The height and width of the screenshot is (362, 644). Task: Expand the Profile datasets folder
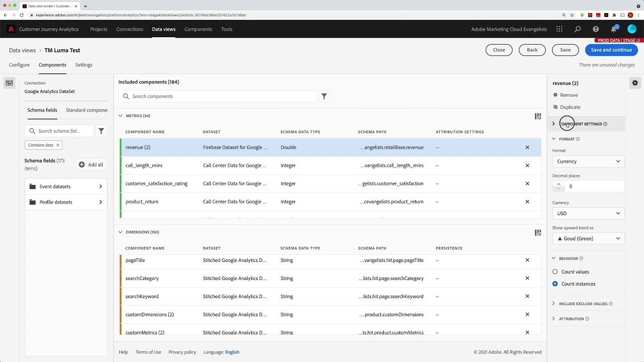click(66, 202)
